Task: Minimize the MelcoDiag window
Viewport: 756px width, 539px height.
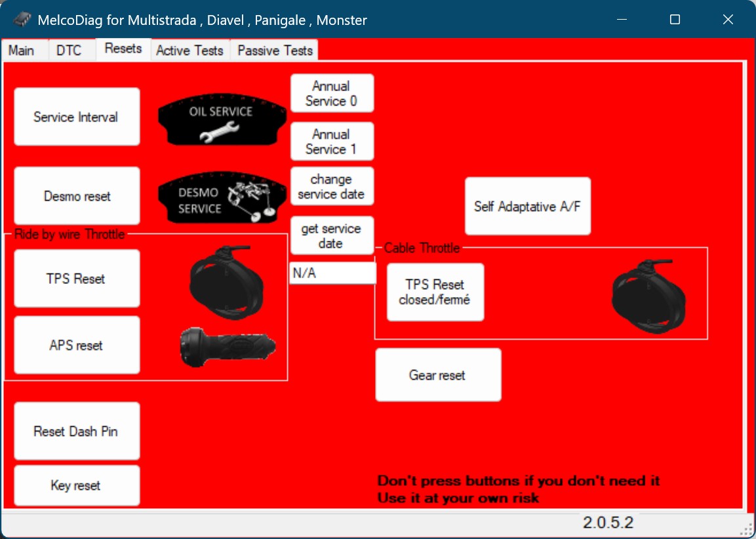Action: tap(622, 19)
